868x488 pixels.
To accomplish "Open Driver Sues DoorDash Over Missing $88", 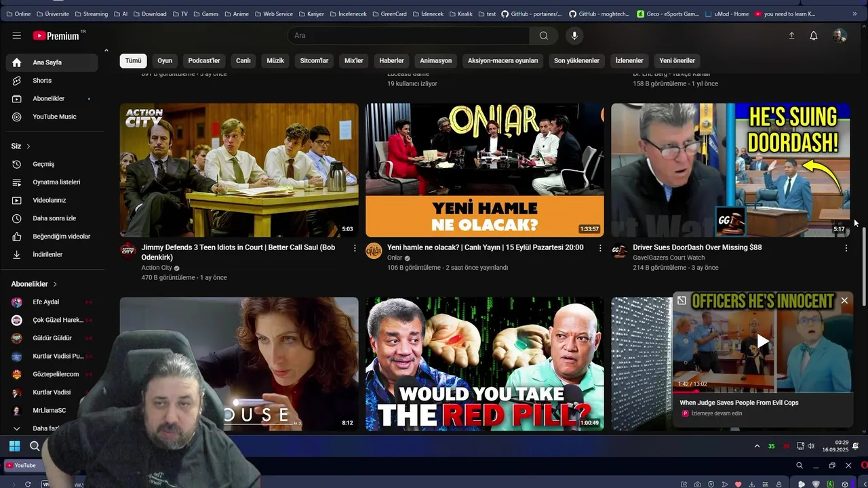I will (697, 247).
